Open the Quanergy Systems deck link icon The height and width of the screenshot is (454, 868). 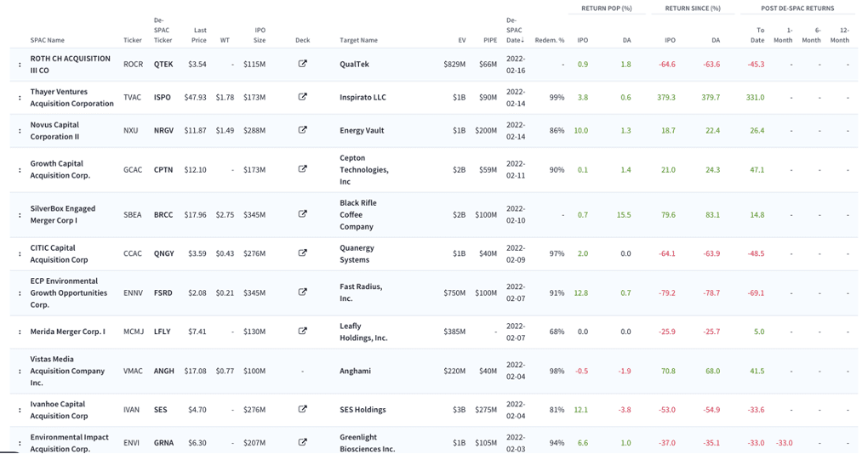click(302, 253)
